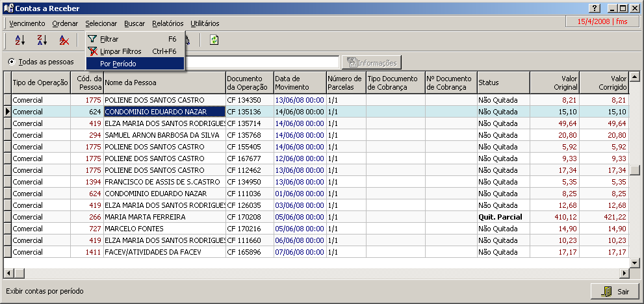This screenshot has height=304, width=644.
Task: Select the Todas as pessoas radio button
Action: point(12,62)
